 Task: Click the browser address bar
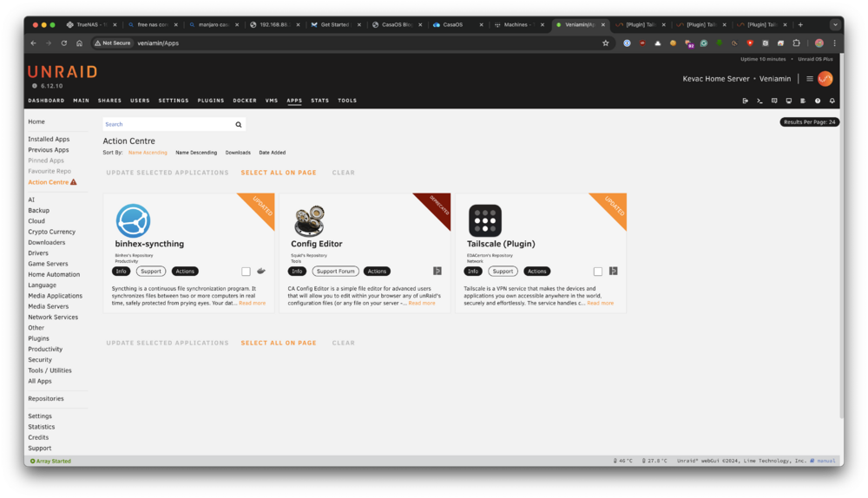pos(354,43)
